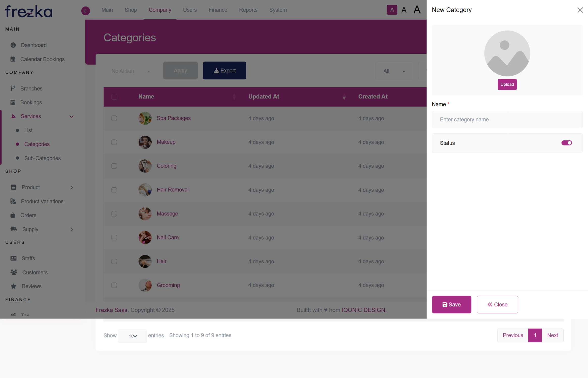Select the largest font size A
Viewport: 588px width, 378px height.
tap(417, 10)
